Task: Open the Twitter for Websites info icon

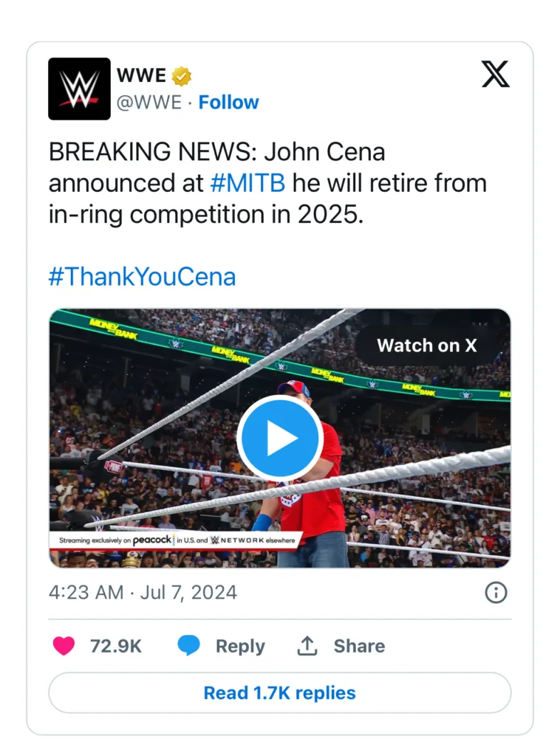Action: (x=495, y=592)
